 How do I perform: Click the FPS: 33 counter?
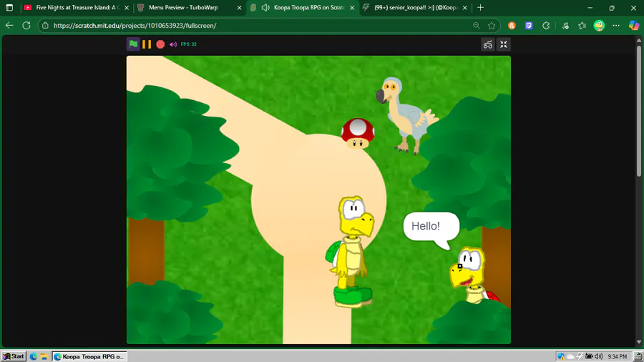pyautogui.click(x=188, y=44)
